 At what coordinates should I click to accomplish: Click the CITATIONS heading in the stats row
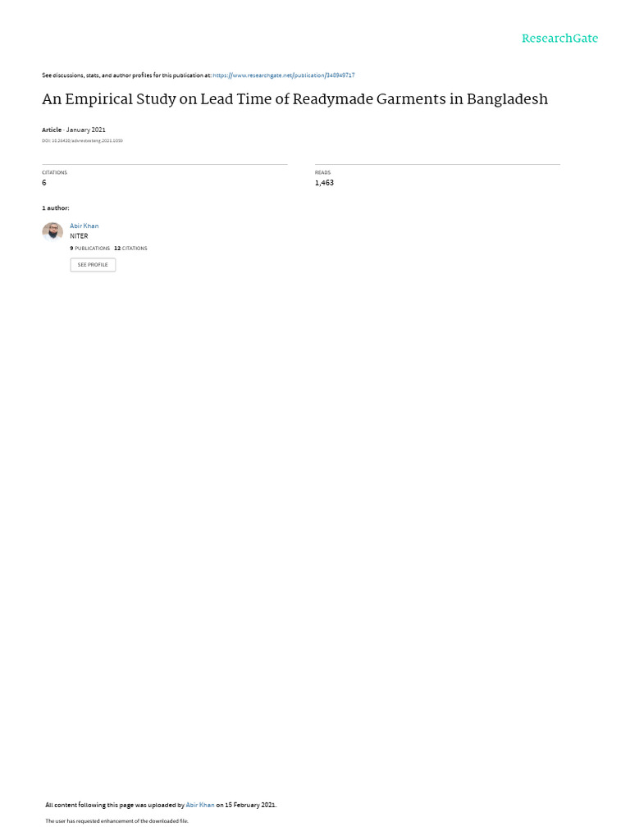pyautogui.click(x=55, y=172)
